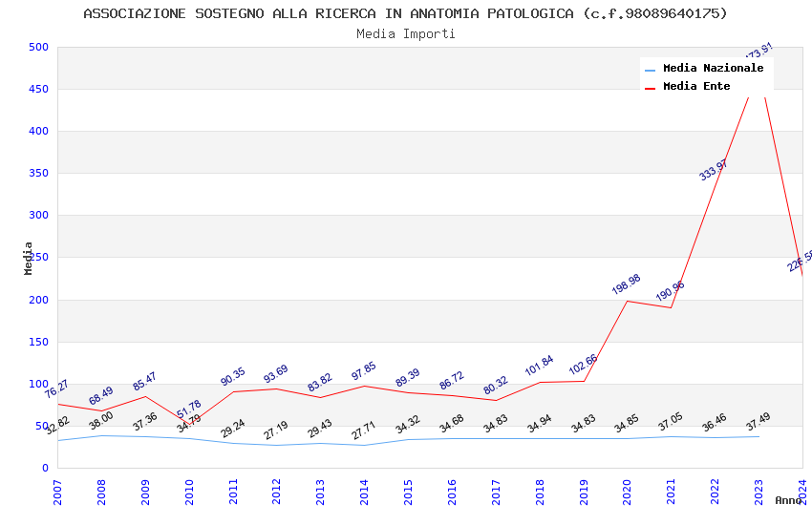The width and height of the screenshot is (812, 525).
Task: Click the 68.49 data label for 2008
Action: [100, 396]
